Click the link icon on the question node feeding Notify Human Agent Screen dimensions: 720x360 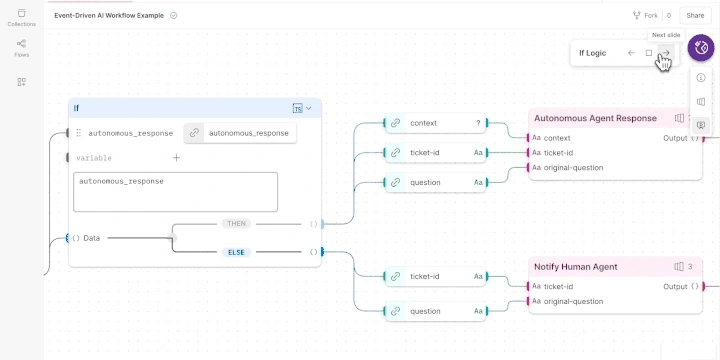pos(395,311)
